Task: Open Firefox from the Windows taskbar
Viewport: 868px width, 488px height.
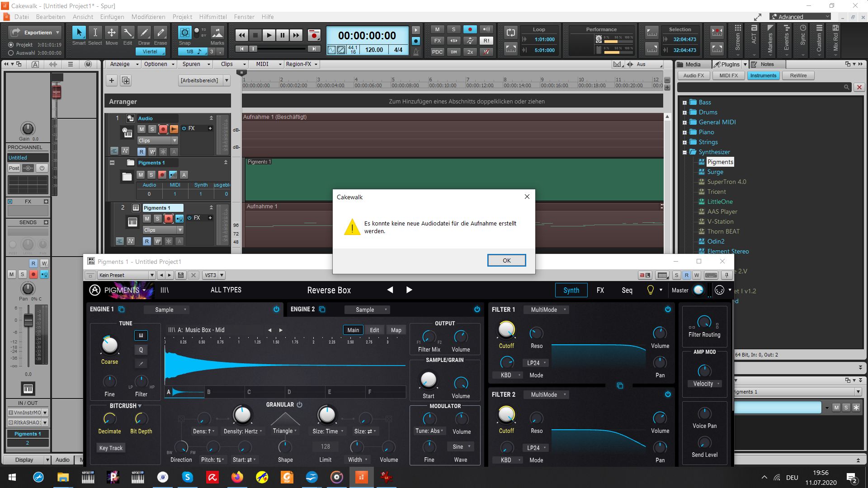Action: [x=237, y=477]
